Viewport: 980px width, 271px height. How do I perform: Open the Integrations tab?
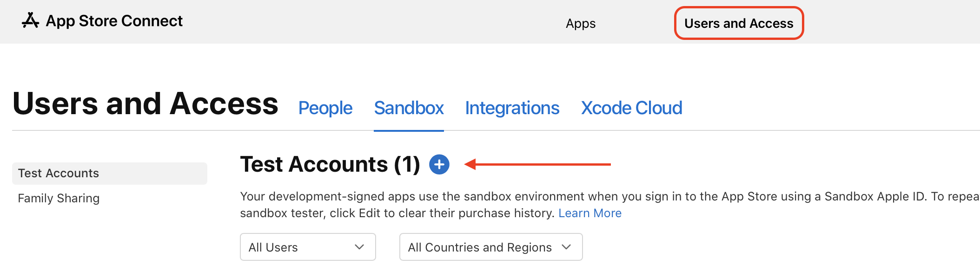point(512,108)
